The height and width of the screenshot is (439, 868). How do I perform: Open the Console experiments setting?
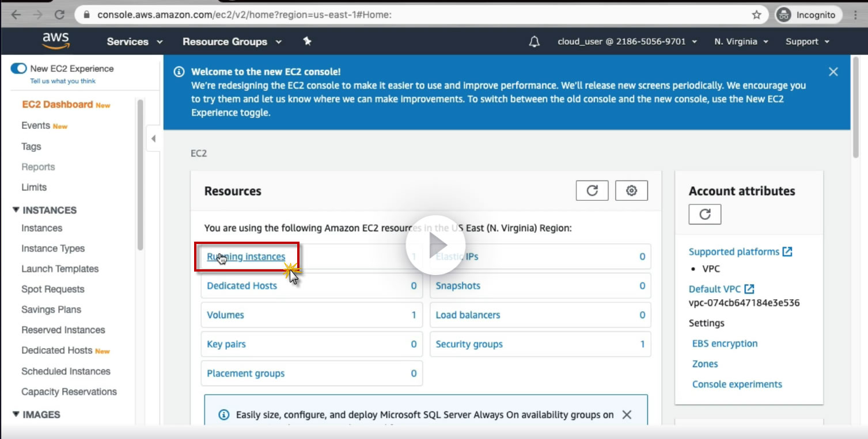(737, 384)
